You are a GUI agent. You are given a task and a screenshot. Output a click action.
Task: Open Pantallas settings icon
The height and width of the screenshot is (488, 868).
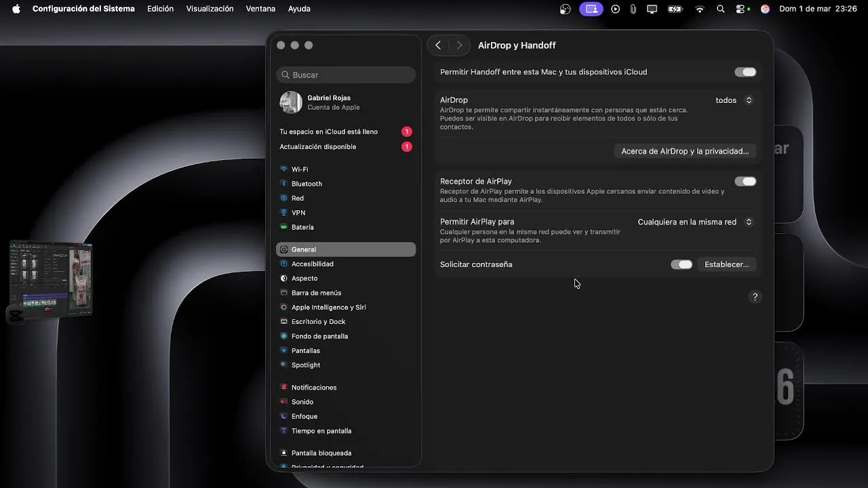(x=283, y=350)
